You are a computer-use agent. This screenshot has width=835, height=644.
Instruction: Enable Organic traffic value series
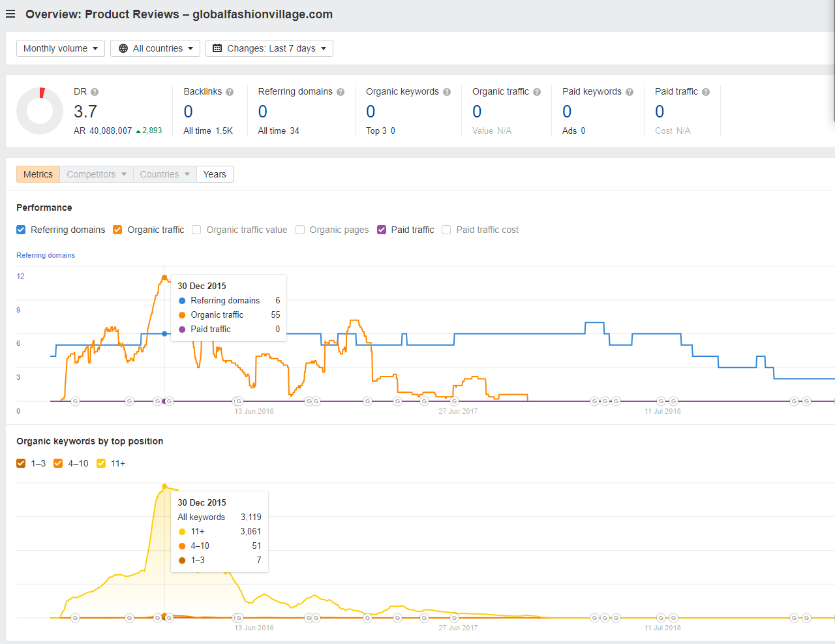coord(196,230)
